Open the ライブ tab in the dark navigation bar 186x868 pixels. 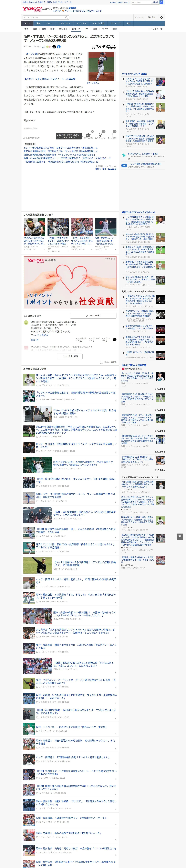[49, 24]
